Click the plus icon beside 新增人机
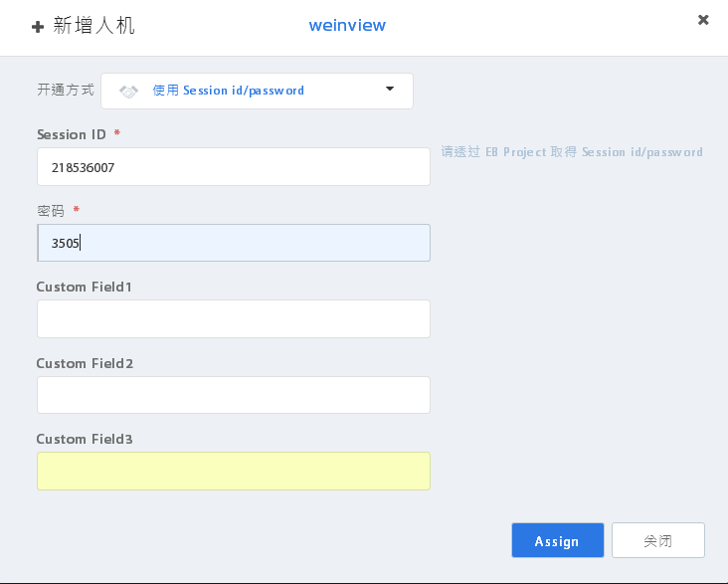This screenshot has width=728, height=584. (x=38, y=27)
